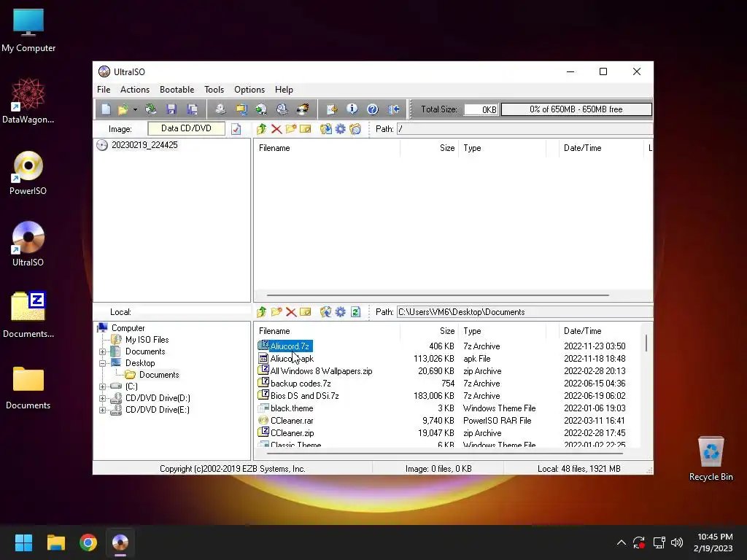Click the Rename icon in Image toolbar
This screenshot has width=747, height=560.
click(x=306, y=129)
